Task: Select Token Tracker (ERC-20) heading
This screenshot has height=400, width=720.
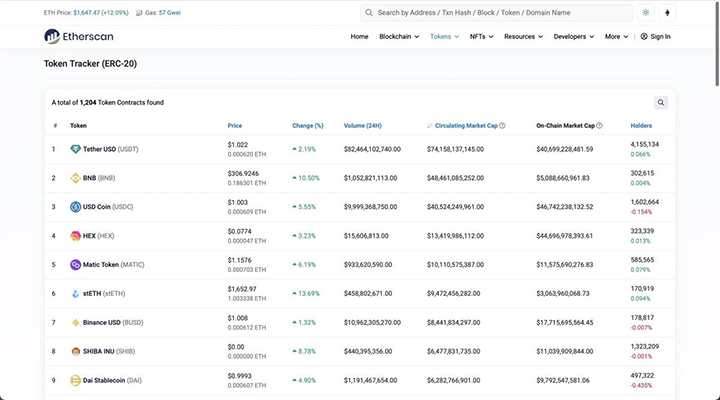Action: [x=90, y=64]
